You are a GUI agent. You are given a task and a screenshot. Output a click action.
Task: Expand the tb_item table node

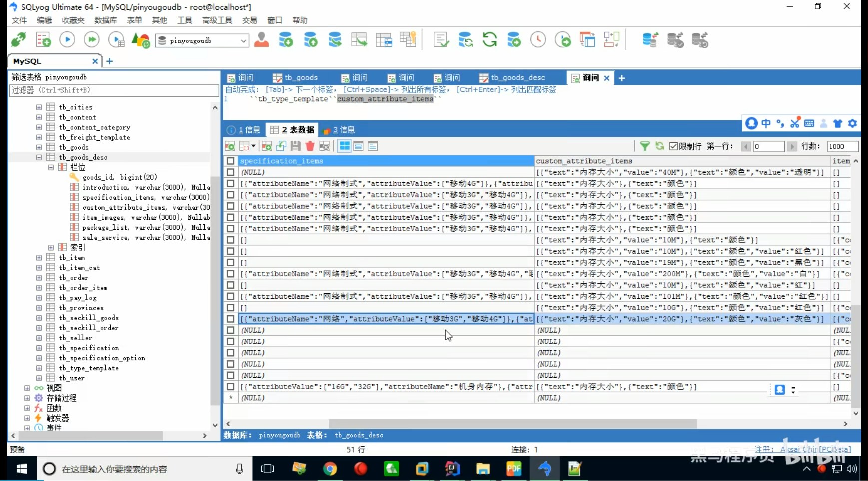tap(39, 258)
